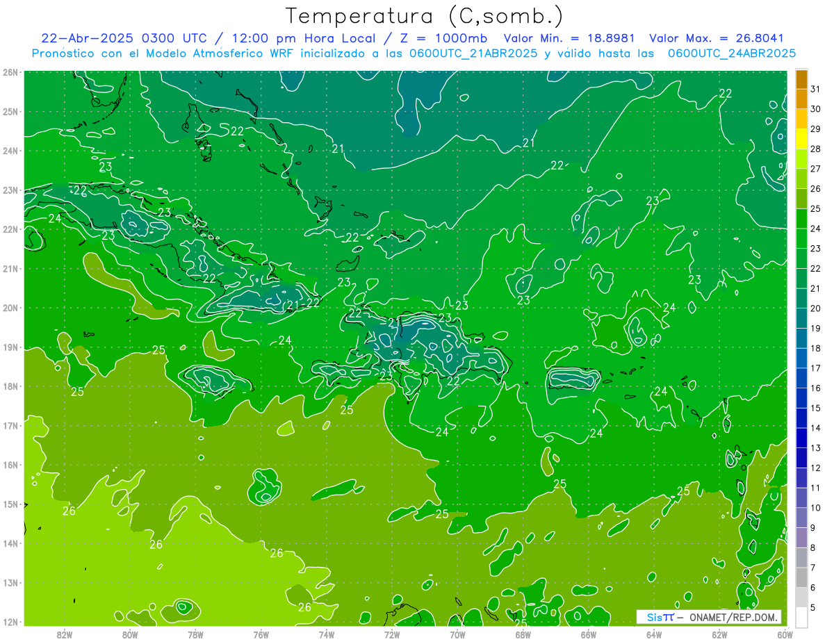
Task: Click the 12N latitude axis label
Action: coord(10,622)
